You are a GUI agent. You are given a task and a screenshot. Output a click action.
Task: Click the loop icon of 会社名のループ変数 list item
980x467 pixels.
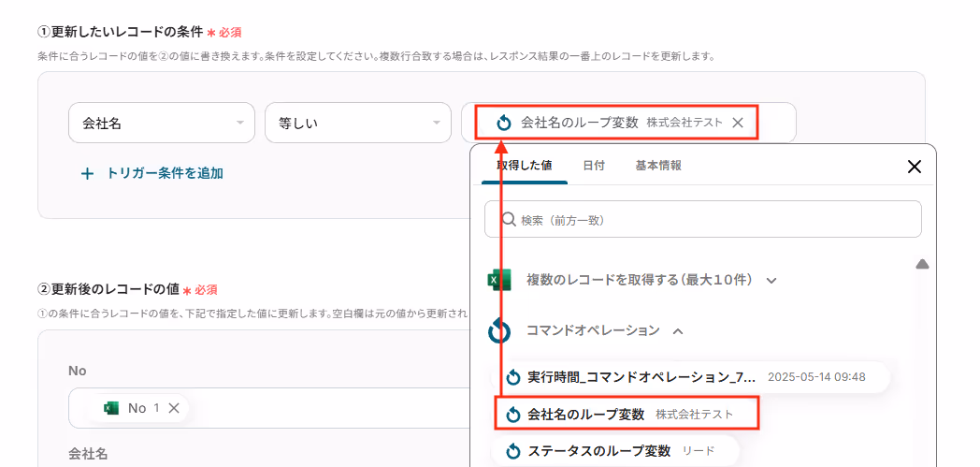tap(512, 415)
